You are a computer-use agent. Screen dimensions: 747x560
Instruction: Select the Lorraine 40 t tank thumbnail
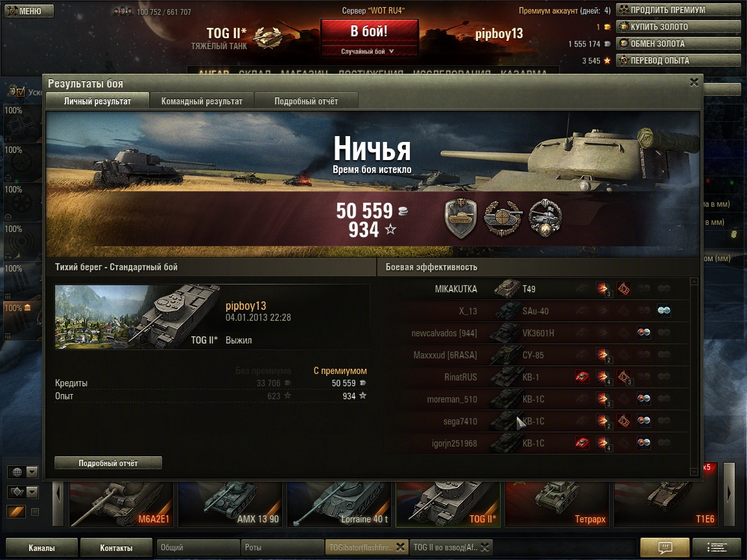(x=338, y=504)
